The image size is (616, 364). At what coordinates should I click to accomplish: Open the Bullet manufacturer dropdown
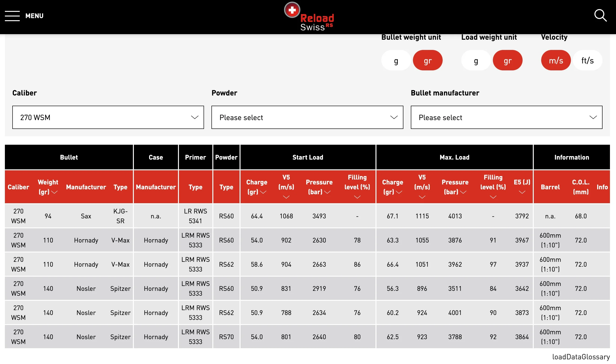[x=507, y=118]
